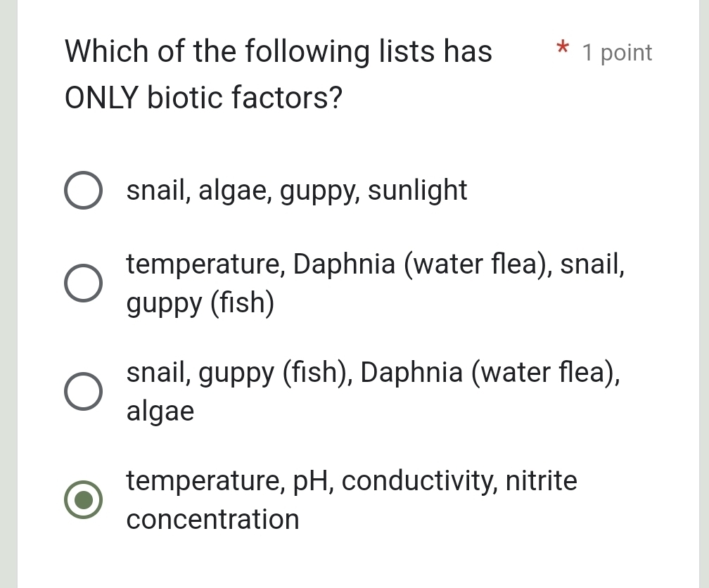Select the 'temperature, pH, conductivity, nitrite concentration' answer

coord(83,499)
